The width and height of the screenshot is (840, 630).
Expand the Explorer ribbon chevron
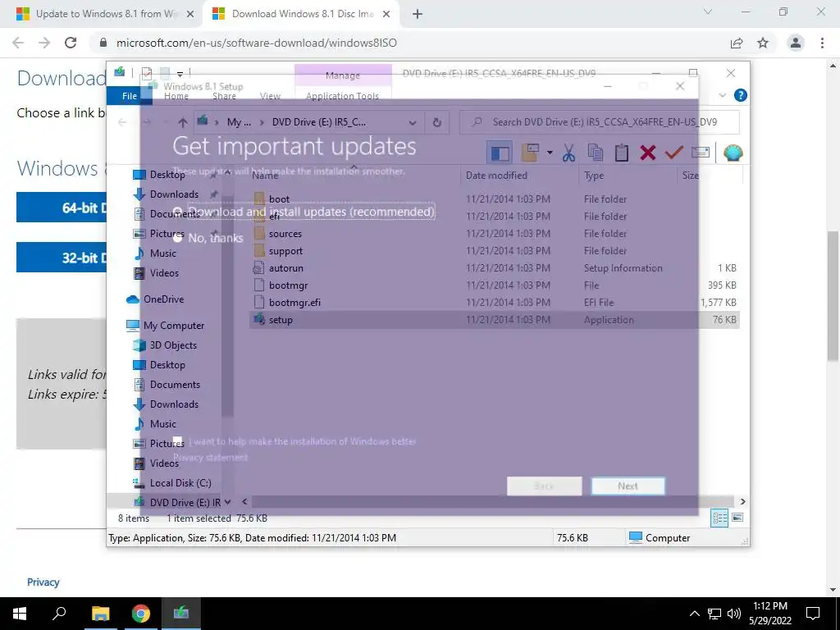point(722,95)
